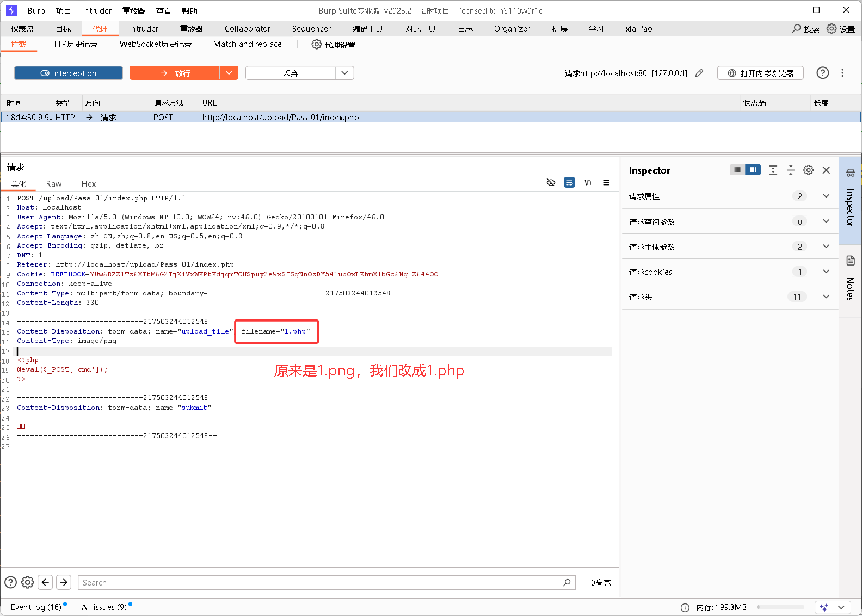Image resolution: width=862 pixels, height=616 pixels.
Task: Switch to WebSocket历史记录 sub-tab
Action: coord(156,44)
